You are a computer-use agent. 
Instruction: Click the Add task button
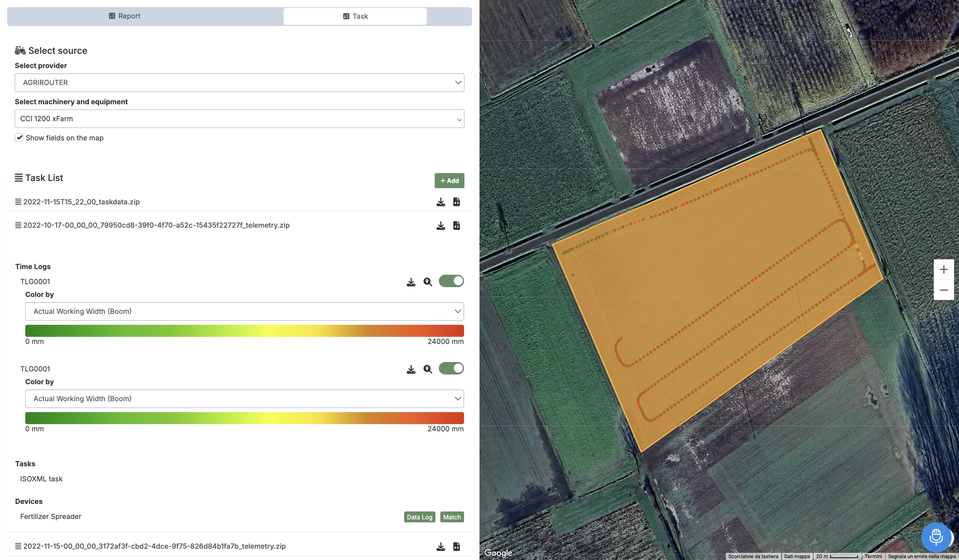coord(449,181)
